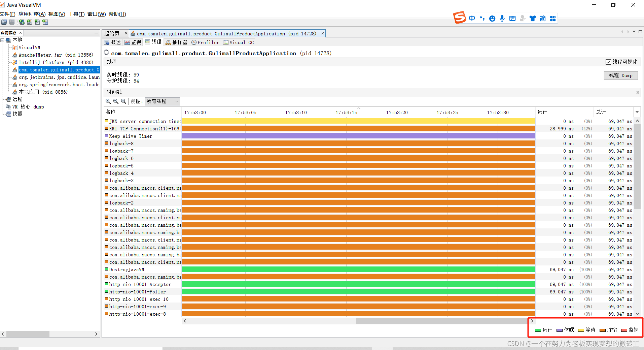Click the Load snapshot toolbar icon

click(x=4, y=22)
